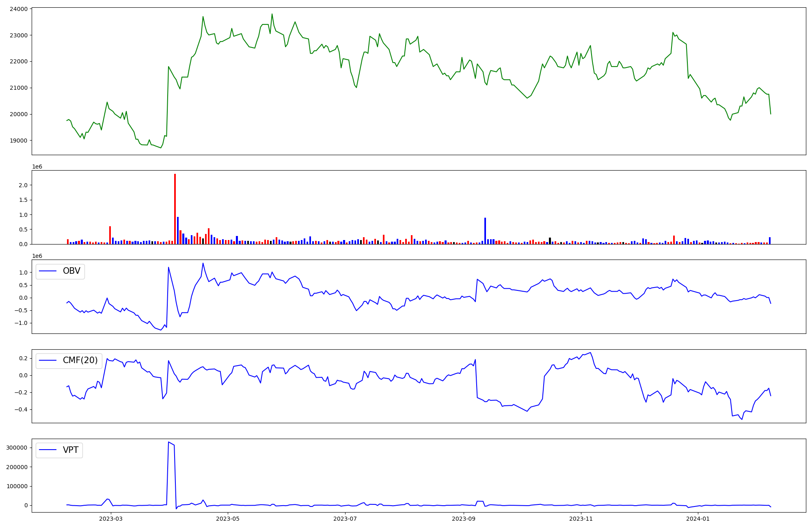Click the tall blue volume bar in September 2023
812x528 pixels.
(x=485, y=231)
